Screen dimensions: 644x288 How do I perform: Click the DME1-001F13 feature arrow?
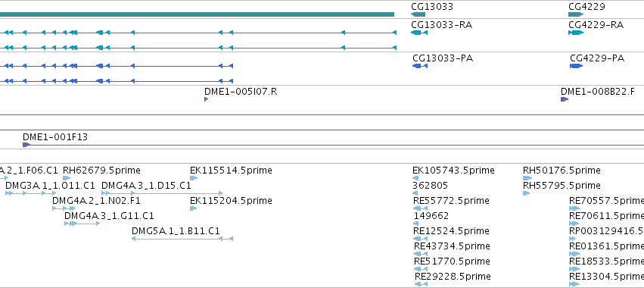pos(26,145)
